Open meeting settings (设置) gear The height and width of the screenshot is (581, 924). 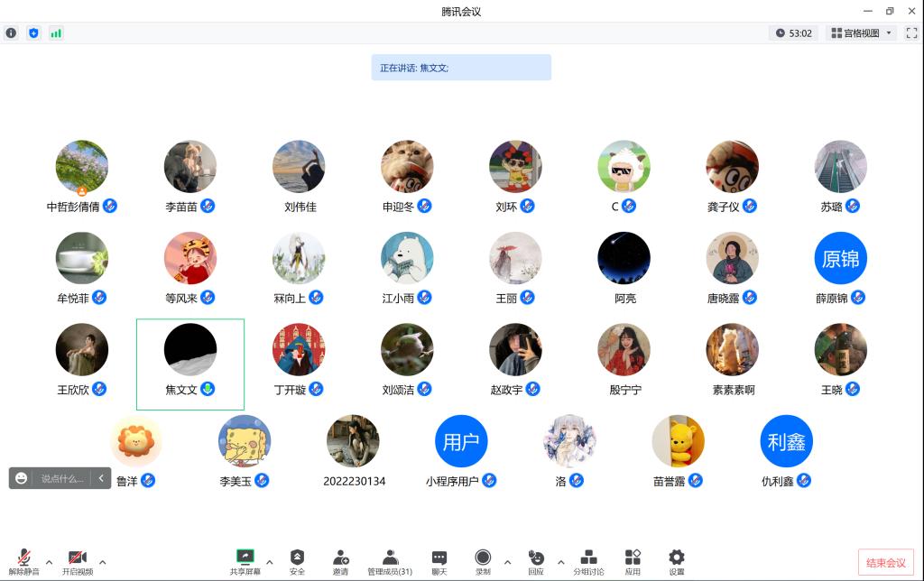click(676, 560)
